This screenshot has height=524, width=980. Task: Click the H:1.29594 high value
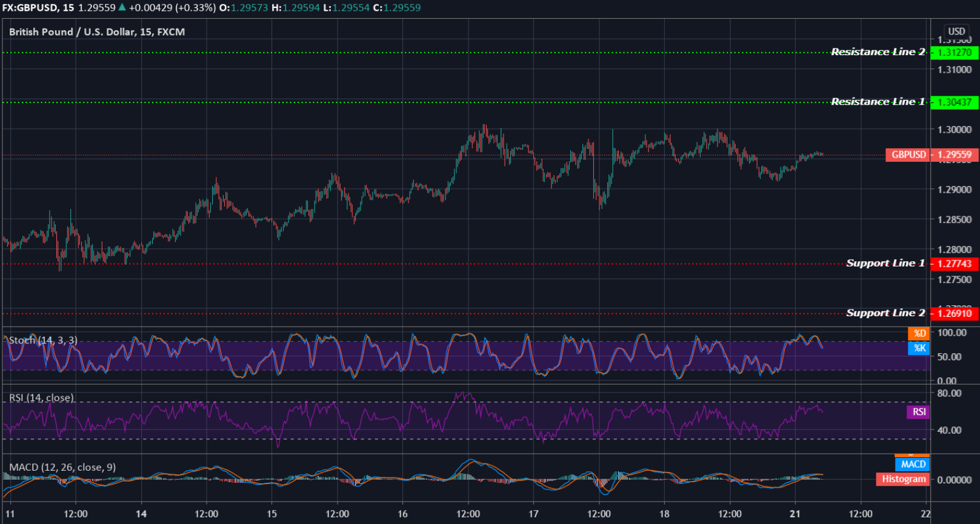pyautogui.click(x=296, y=7)
